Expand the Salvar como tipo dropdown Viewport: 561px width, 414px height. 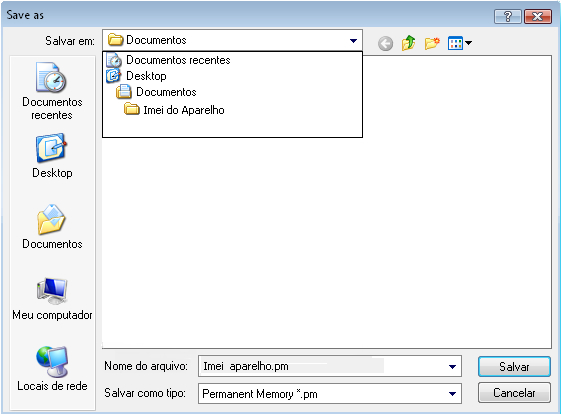click(452, 394)
